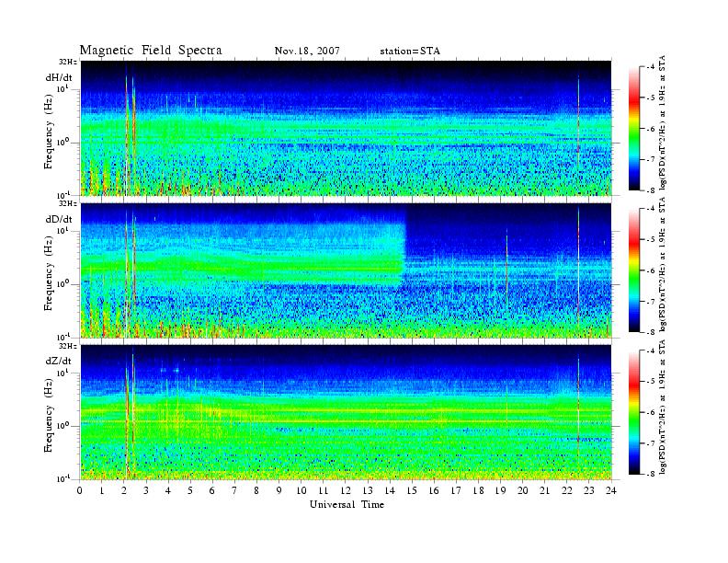Viewport: 728px width, 563px height.
Task: Click hour 19 on the time axis
Action: click(x=500, y=490)
